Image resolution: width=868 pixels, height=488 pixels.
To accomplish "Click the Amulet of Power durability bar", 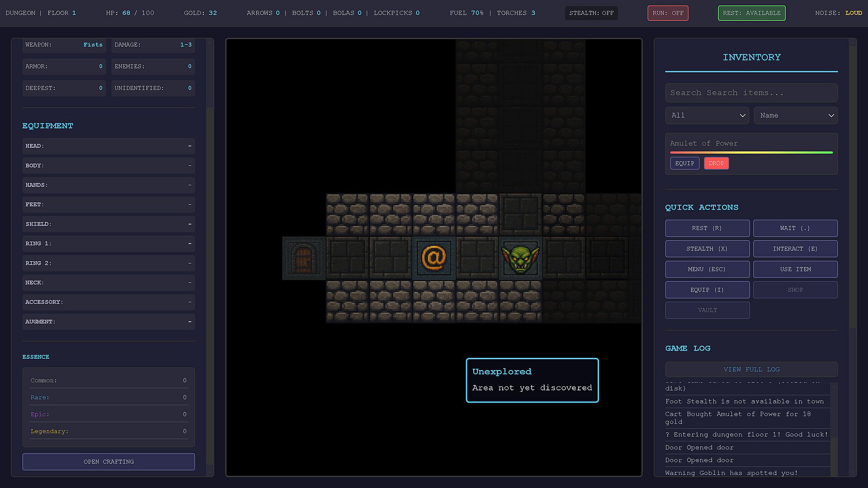I will (751, 153).
